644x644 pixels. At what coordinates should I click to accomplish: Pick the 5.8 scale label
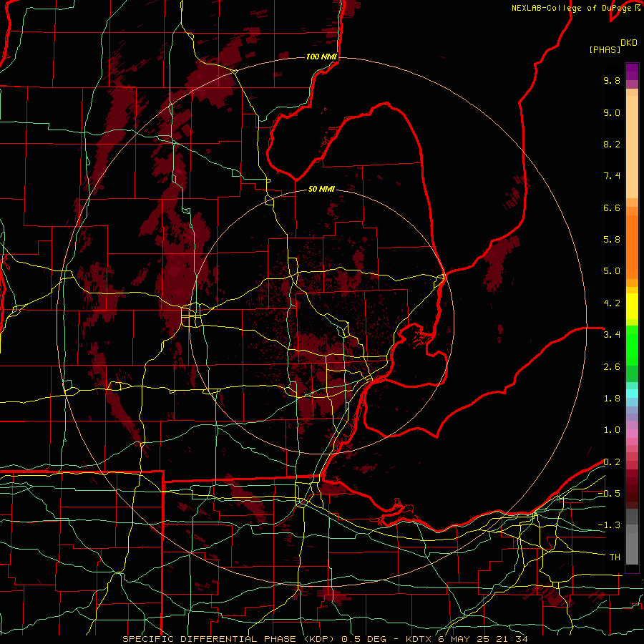[x=612, y=240]
